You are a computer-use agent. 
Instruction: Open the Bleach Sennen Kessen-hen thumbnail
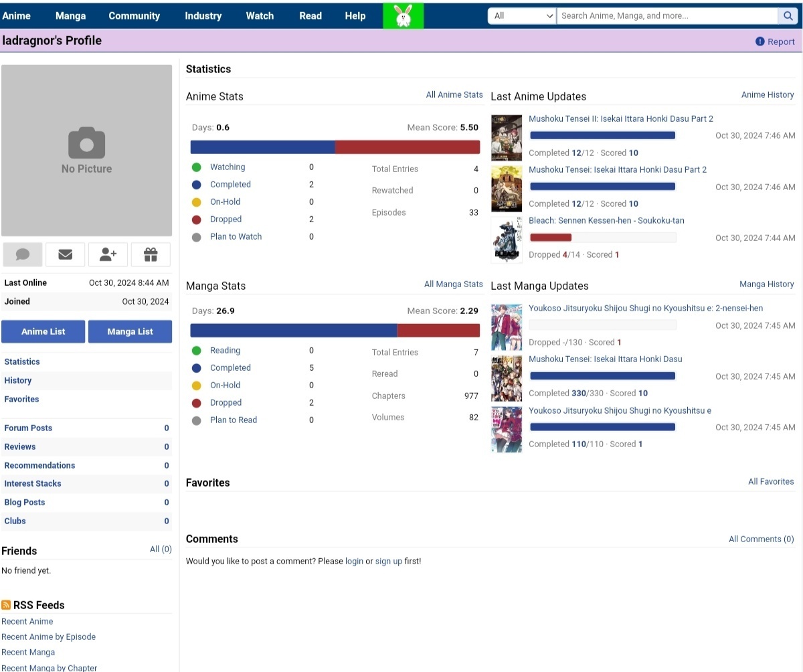507,239
